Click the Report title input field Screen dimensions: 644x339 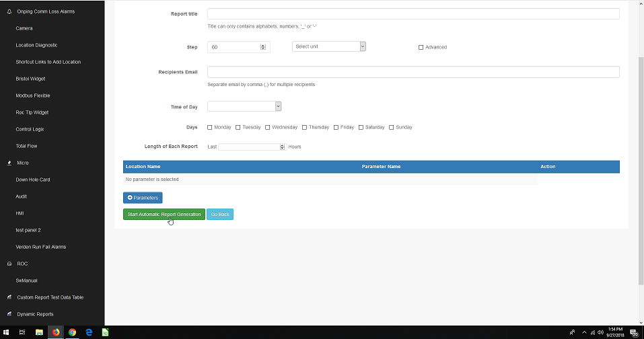[x=413, y=13]
